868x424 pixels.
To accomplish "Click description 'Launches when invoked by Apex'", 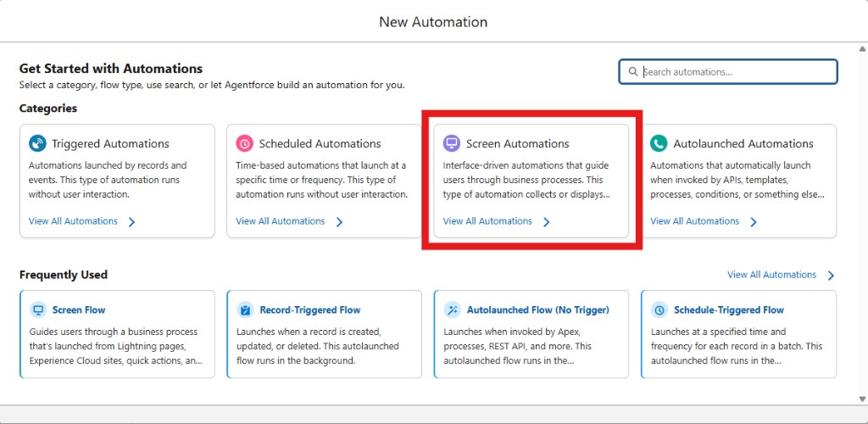I will pos(518,347).
